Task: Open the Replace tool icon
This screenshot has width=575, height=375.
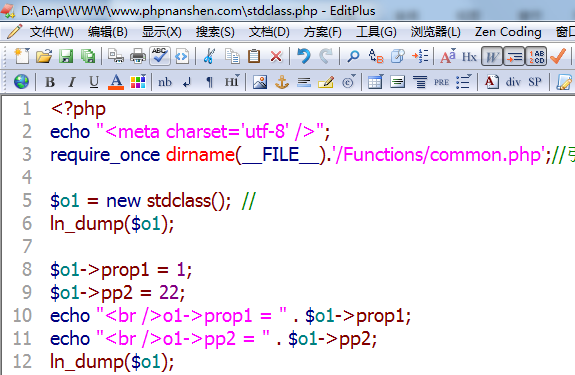Action: point(376,56)
